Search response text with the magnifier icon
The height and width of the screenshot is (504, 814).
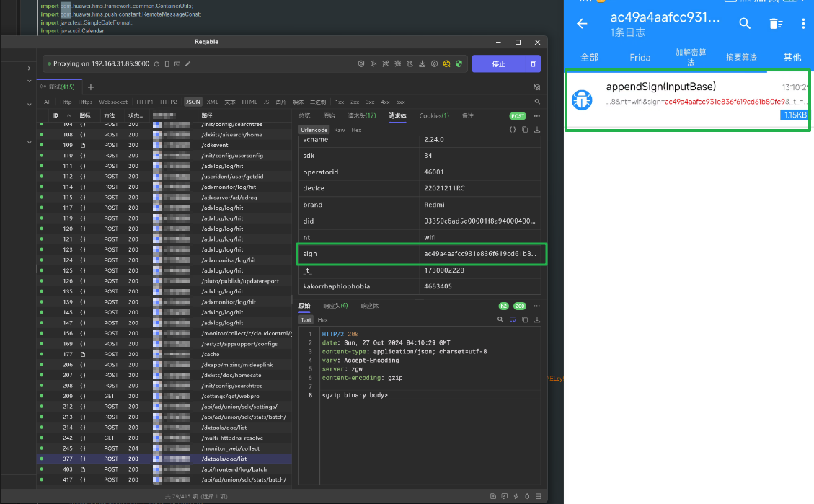(500, 319)
